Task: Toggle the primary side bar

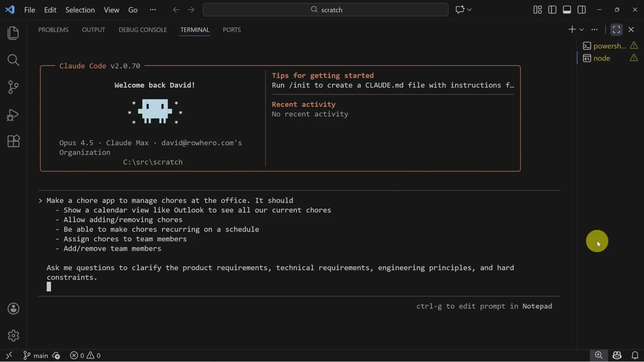Action: [x=552, y=10]
